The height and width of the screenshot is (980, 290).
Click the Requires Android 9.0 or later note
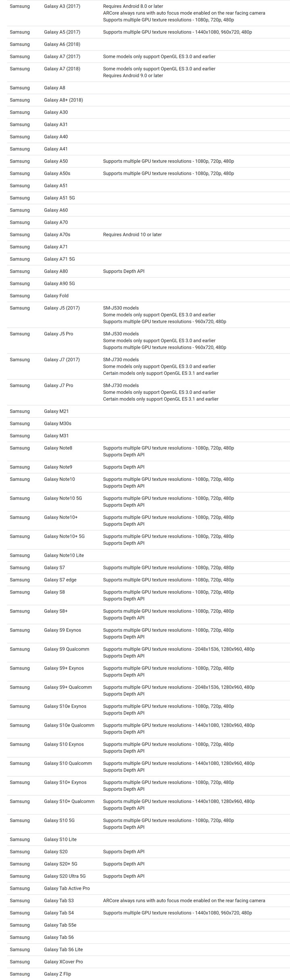[133, 75]
